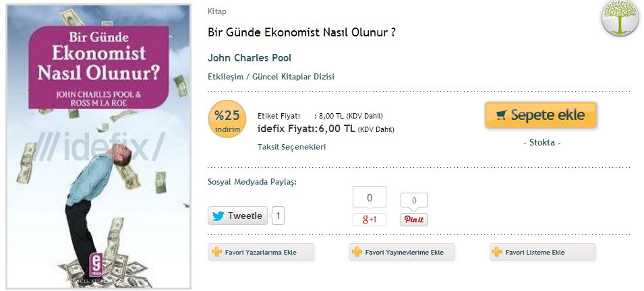
Task: Share via the Tweetle button
Action: (237, 216)
